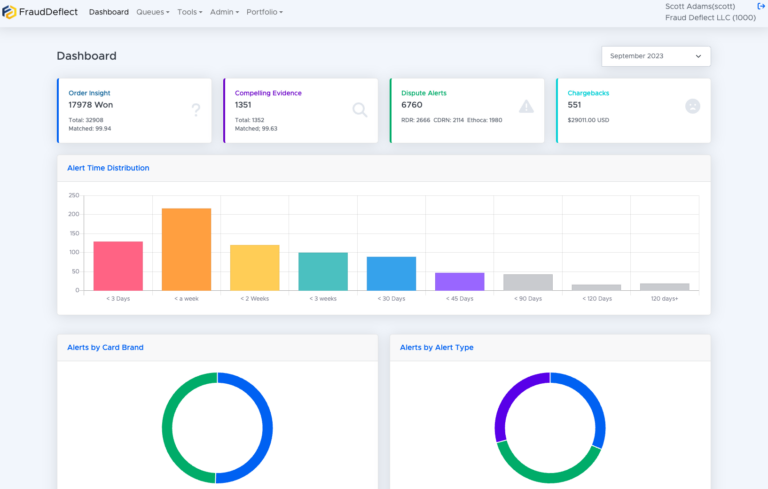Click the 'Scott Adams(scott)' user name

pos(700,6)
